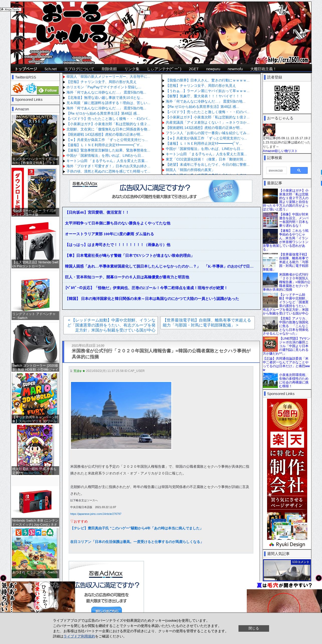Viewport: 322px width, 644px height.
Task: Open はま寿司きたで headline link
Action: coord(118,245)
